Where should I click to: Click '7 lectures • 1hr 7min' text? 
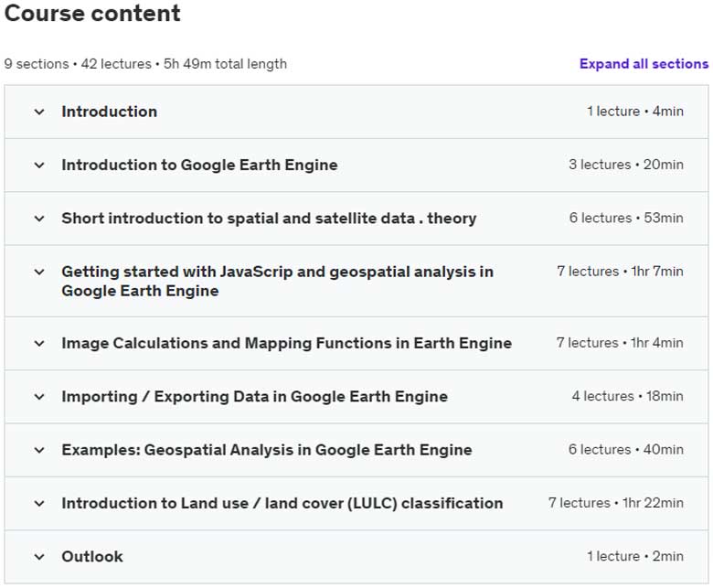(x=621, y=272)
